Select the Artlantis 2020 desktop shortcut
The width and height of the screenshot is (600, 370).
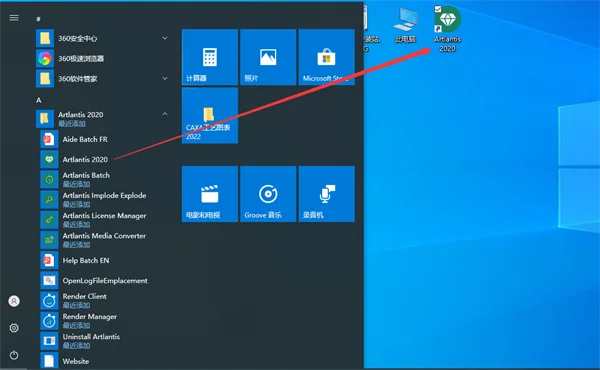click(x=447, y=29)
